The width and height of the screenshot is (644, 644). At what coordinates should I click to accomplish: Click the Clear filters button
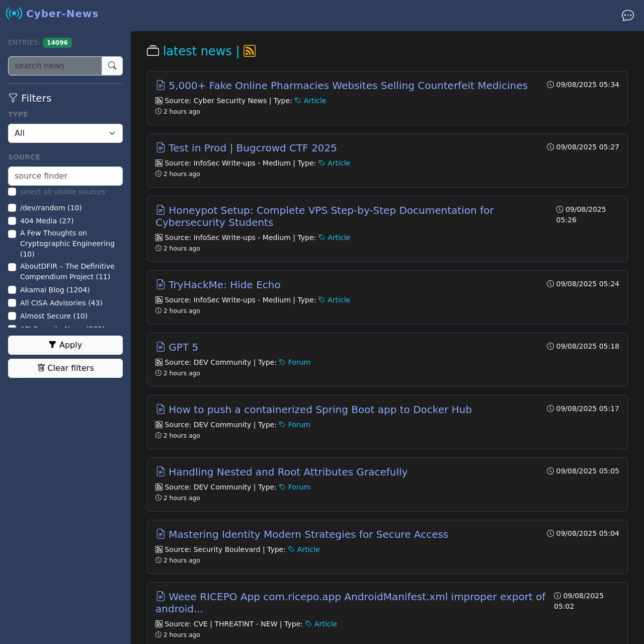(65, 368)
